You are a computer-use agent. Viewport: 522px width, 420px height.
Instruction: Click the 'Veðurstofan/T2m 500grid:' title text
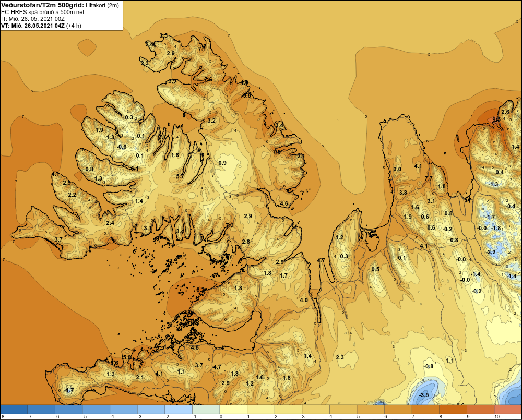click(x=42, y=5)
